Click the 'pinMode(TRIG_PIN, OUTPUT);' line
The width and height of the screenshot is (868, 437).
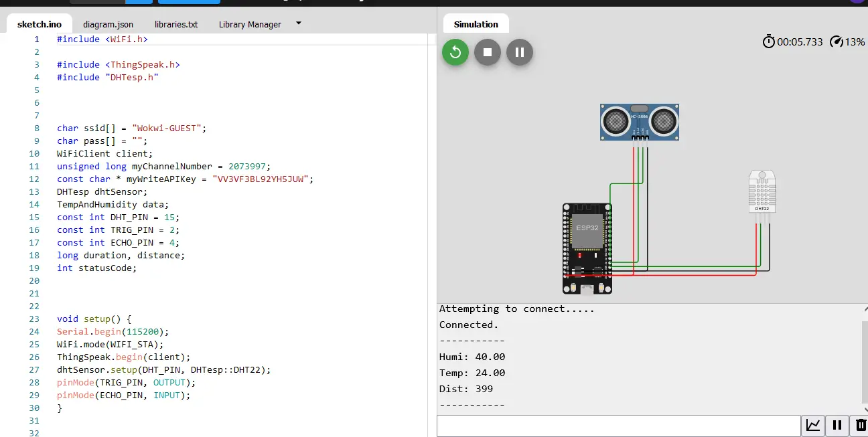[x=127, y=383]
